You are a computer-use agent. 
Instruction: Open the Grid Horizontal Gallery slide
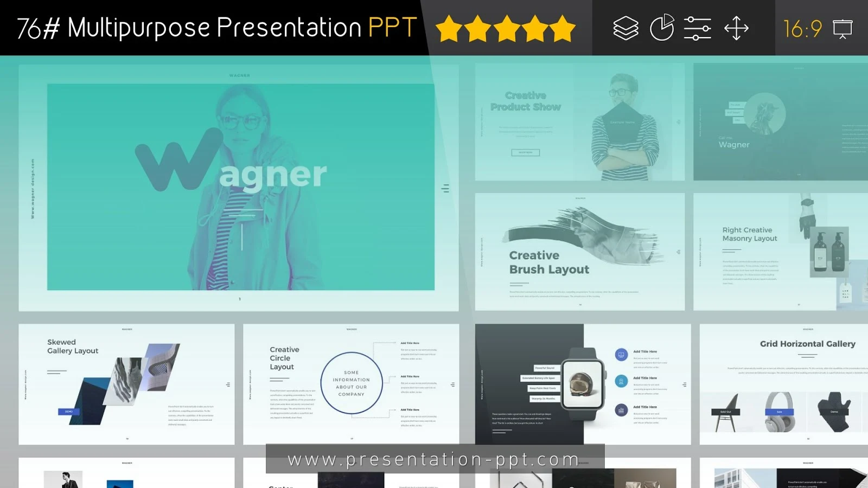click(x=784, y=384)
